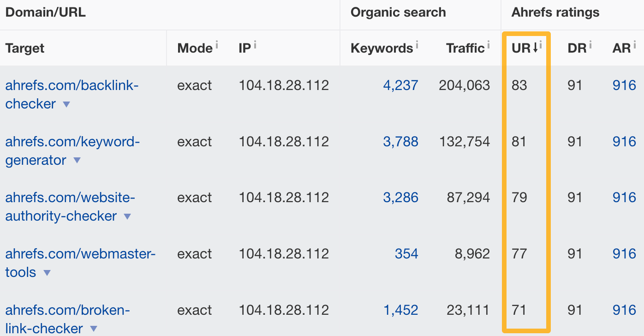This screenshot has width=644, height=336.
Task: Click the DR column info icon
Action: [591, 44]
